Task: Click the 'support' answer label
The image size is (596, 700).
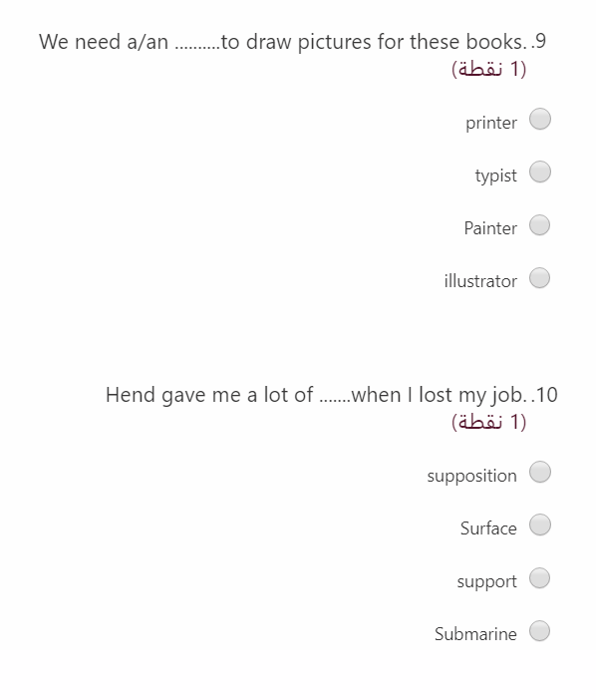Action: tap(487, 581)
